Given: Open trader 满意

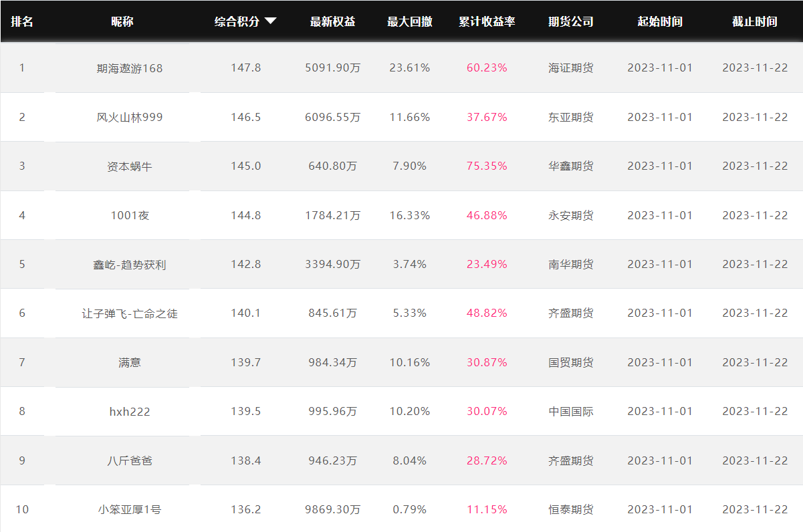Looking at the screenshot, I should [130, 362].
